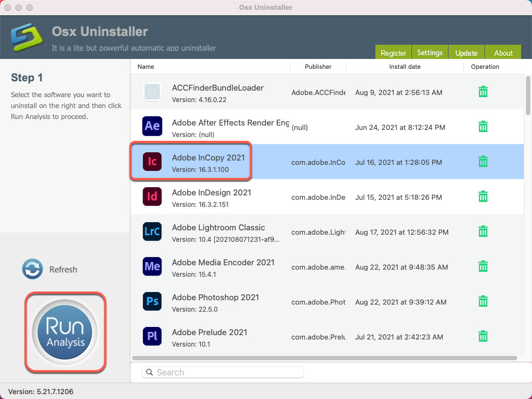Image resolution: width=532 pixels, height=399 pixels.
Task: Delete Adobe Photoshop 2021 using its trash icon
Action: [x=483, y=301]
